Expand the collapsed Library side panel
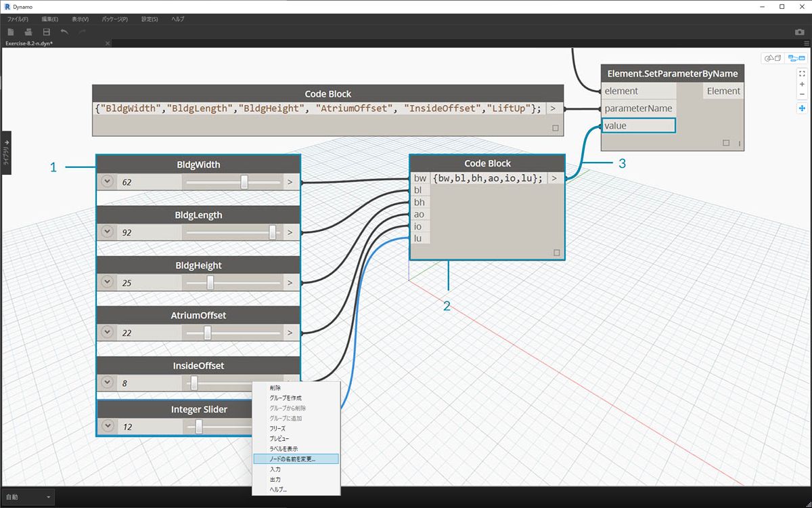 tap(6, 152)
